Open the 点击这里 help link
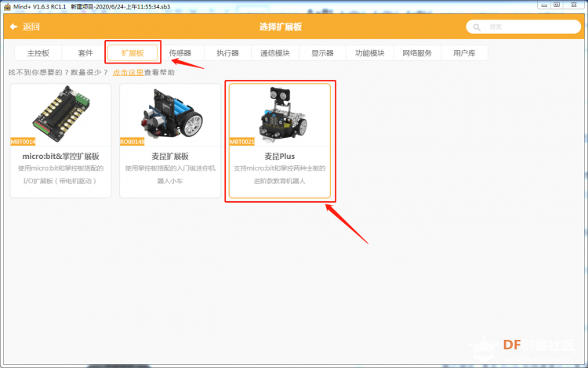 pyautogui.click(x=129, y=73)
